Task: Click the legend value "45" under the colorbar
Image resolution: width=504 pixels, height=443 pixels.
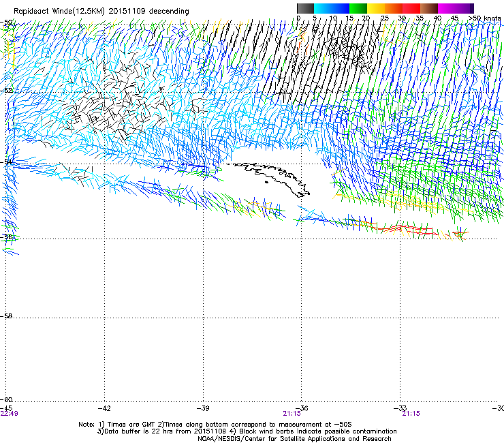Action: click(454, 18)
